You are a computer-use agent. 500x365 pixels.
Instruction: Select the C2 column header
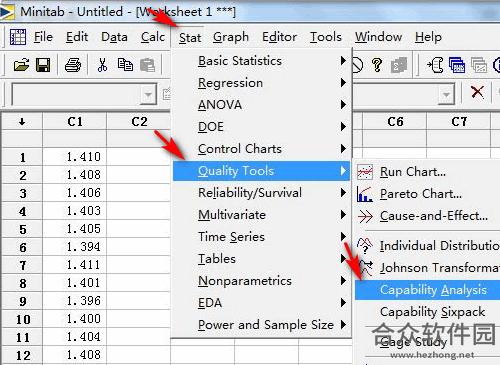pyautogui.click(x=139, y=122)
